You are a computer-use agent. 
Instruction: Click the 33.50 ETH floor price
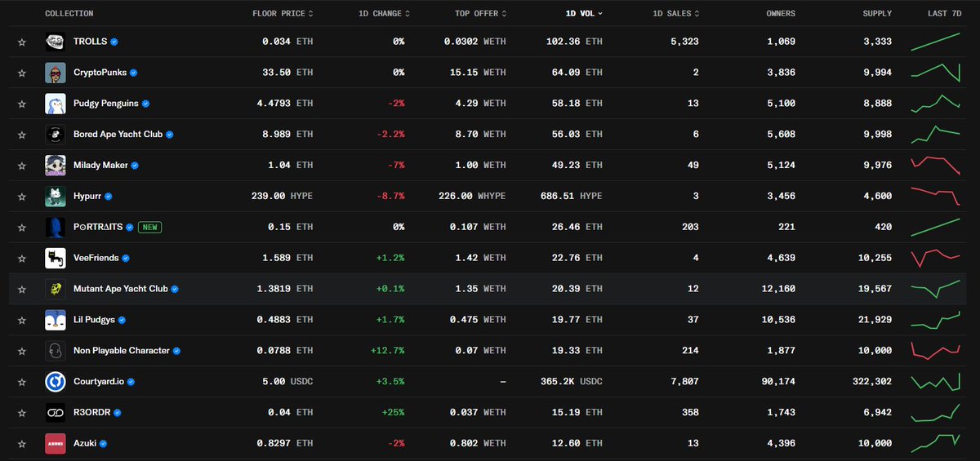pyautogui.click(x=287, y=73)
